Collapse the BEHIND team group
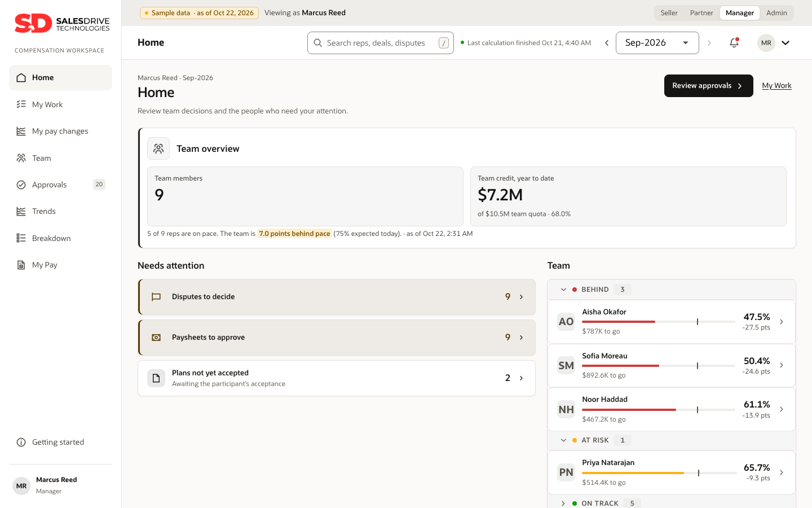812x508 pixels. (563, 290)
